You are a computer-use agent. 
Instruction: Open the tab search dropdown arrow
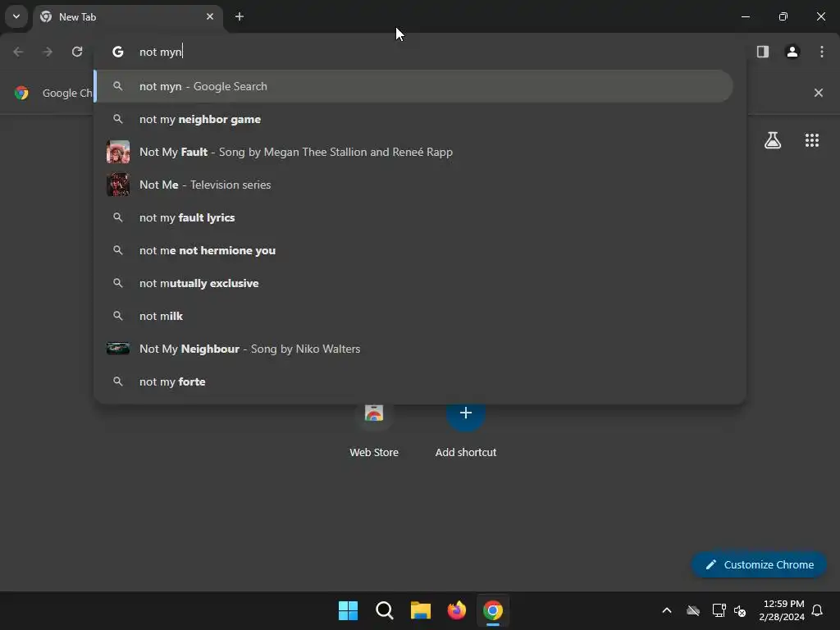(16, 16)
